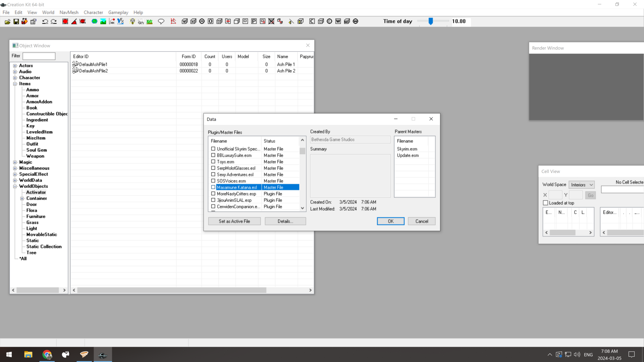The width and height of the screenshot is (644, 362).
Task: Click the FX effects toolbar icon
Action: pos(120,21)
